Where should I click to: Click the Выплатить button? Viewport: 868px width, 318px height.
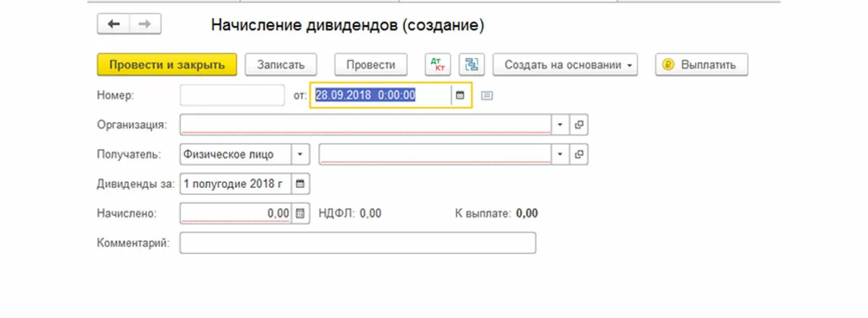[x=702, y=64]
